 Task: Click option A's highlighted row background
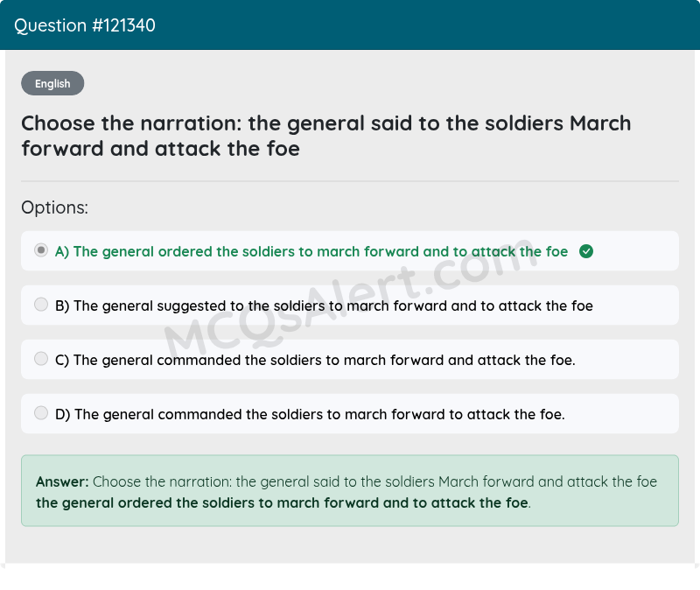(350, 251)
